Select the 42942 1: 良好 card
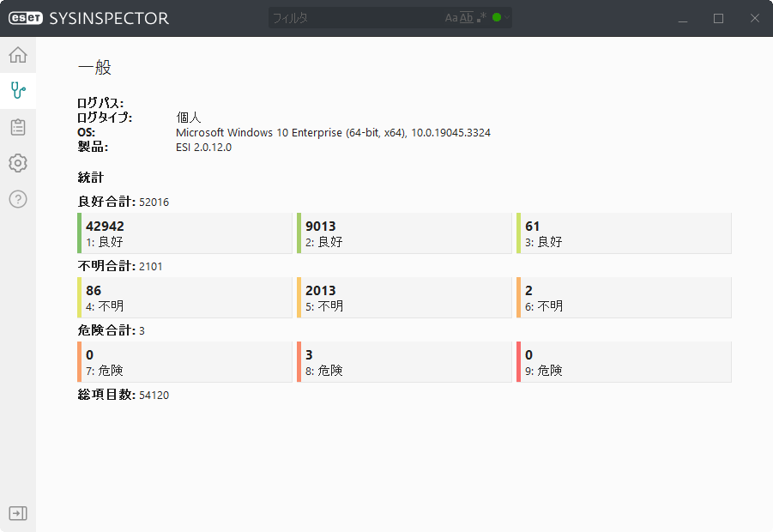The height and width of the screenshot is (532, 773). [x=184, y=233]
